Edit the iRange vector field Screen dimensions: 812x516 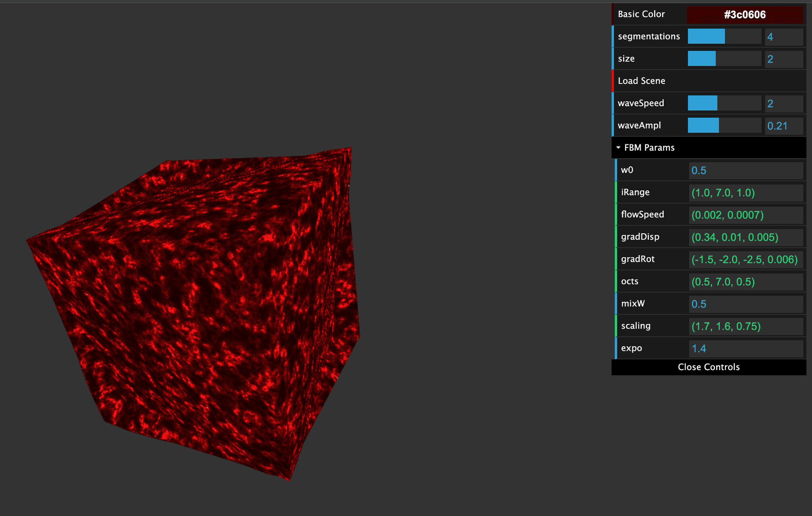746,192
